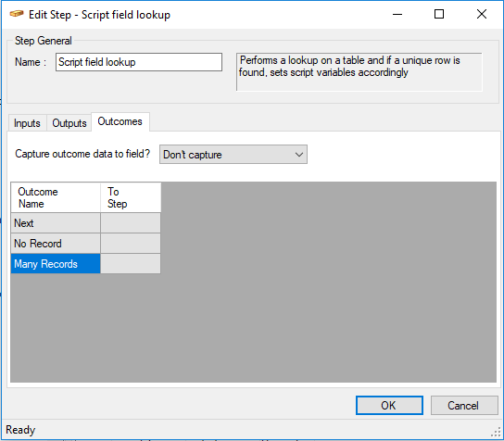
Task: Maximize the Edit Step window
Action: [x=439, y=14]
